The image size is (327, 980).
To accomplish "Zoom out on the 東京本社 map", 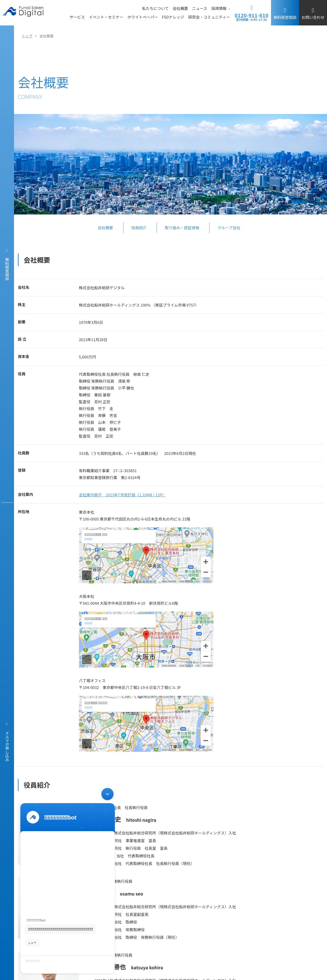I will pos(206,572).
